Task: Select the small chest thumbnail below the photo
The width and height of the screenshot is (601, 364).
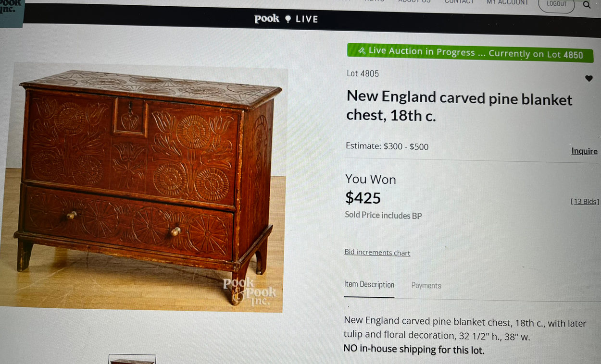Action: pos(132,359)
